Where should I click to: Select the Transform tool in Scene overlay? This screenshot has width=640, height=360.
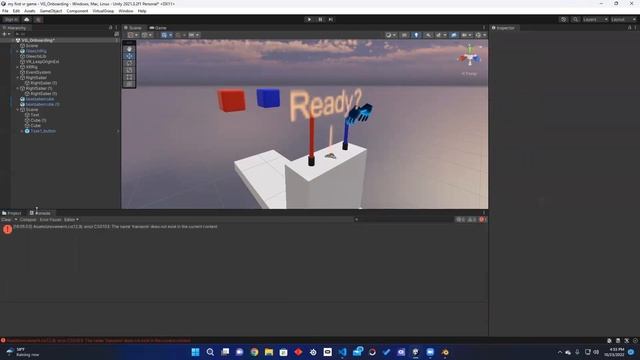point(129,84)
